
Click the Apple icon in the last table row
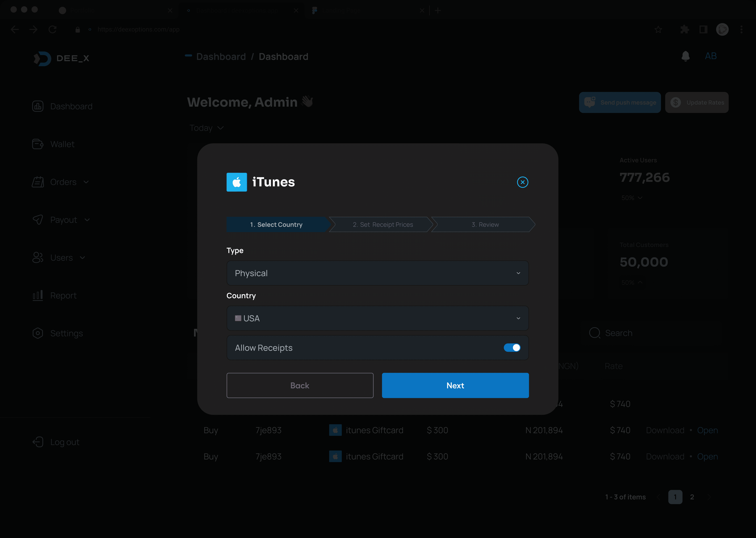point(335,457)
